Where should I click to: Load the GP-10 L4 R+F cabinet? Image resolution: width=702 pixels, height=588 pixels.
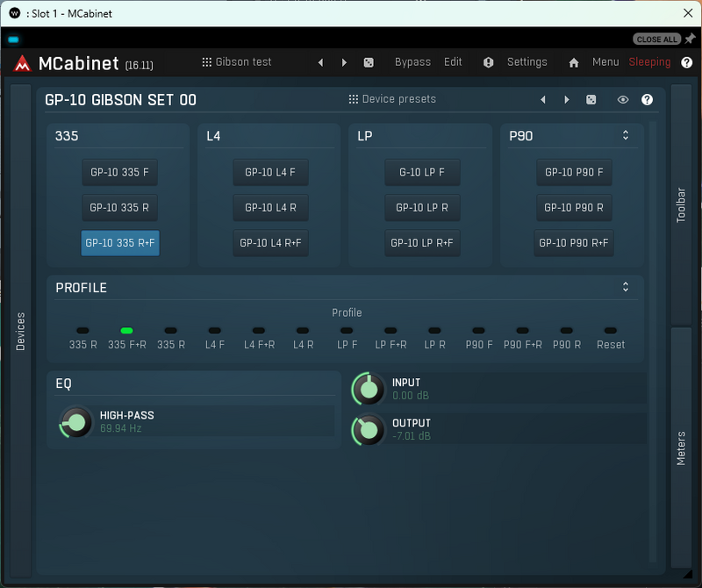coord(270,243)
